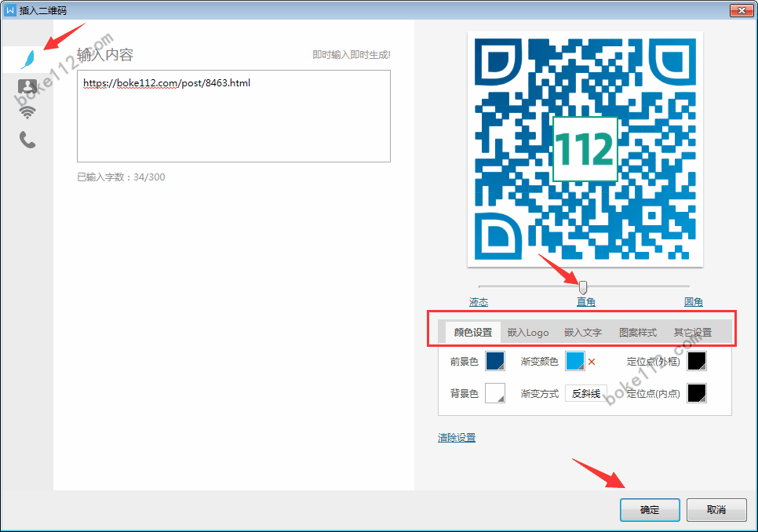Choose the 直角 shape link
The height and width of the screenshot is (532, 758).
pyautogui.click(x=586, y=302)
